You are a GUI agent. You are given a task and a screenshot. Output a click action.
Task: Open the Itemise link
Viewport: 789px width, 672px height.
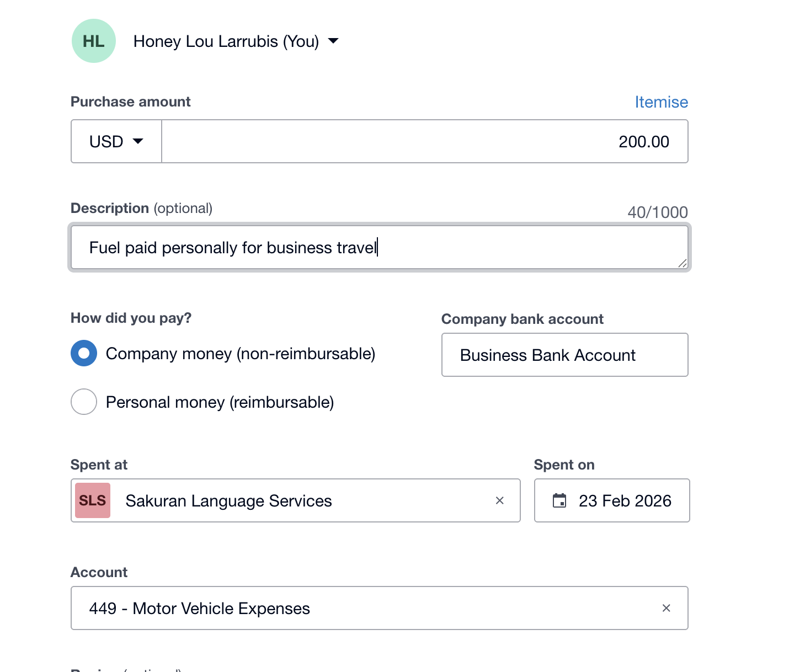point(661,102)
